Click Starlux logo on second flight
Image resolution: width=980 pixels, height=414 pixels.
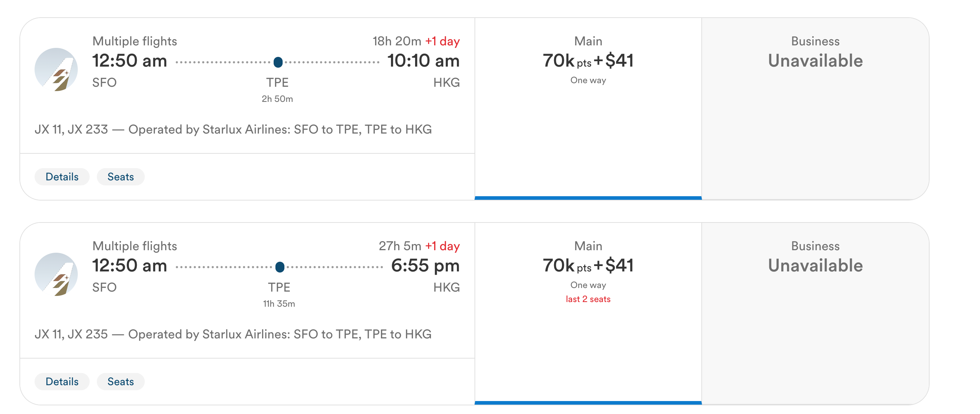56,274
